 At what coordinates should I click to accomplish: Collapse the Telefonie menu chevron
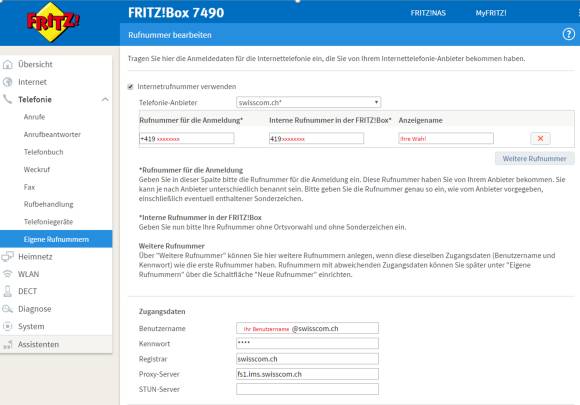105,99
